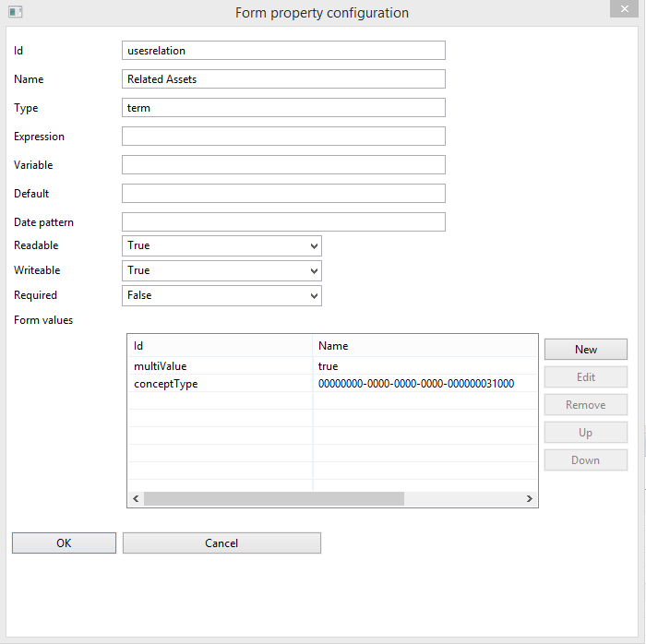The image size is (646, 644).
Task: Click into the empty Expression field
Action: 283,136
